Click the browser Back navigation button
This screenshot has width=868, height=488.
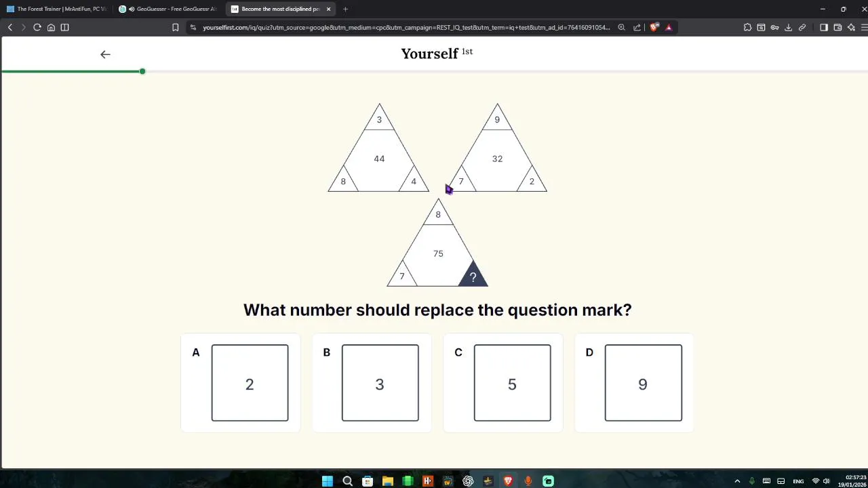(10, 27)
